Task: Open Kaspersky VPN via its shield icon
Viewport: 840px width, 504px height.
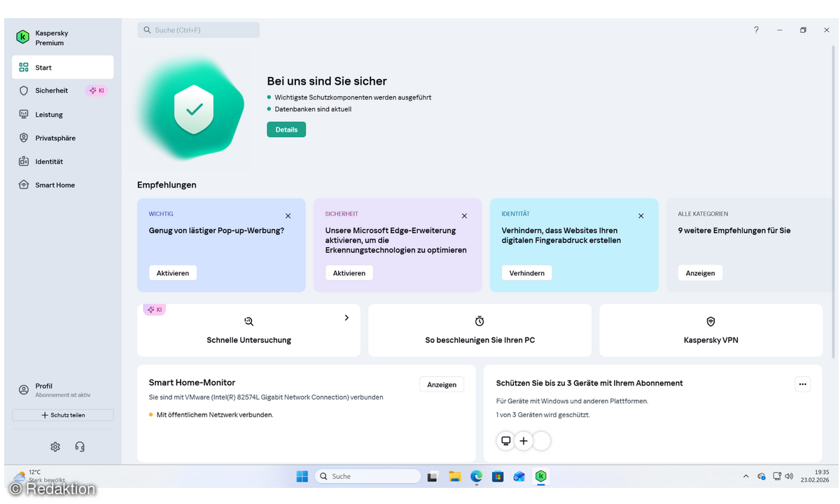Action: point(710,321)
